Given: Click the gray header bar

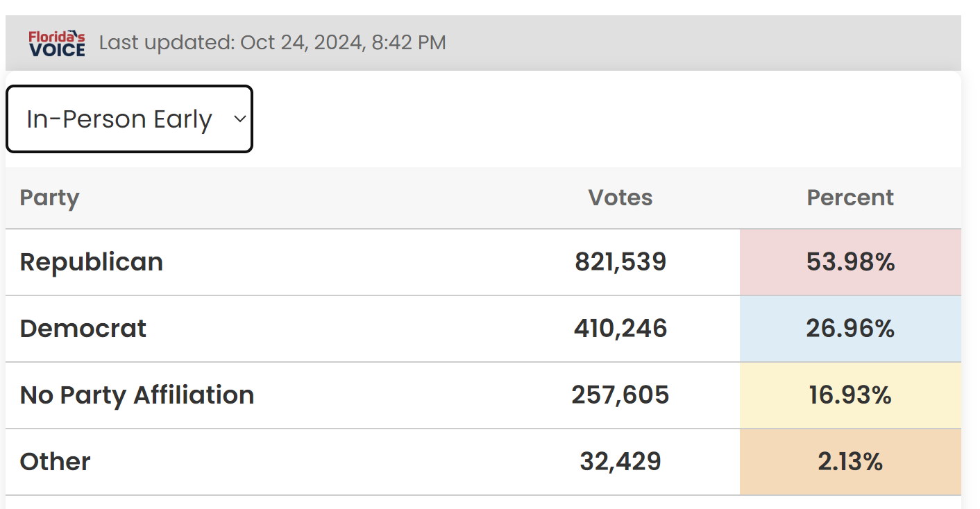Looking at the screenshot, I should (x=483, y=43).
